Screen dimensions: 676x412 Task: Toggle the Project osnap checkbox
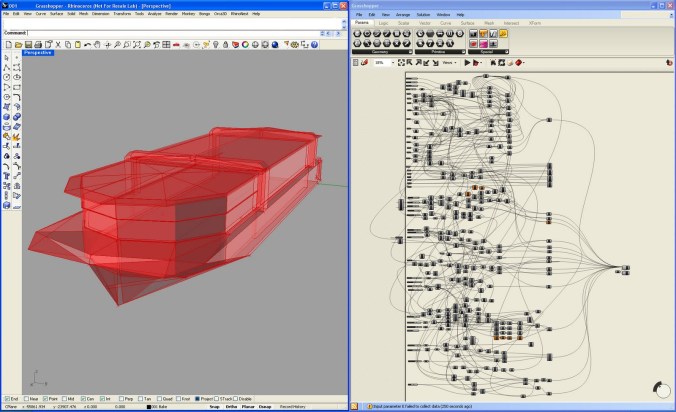click(198, 397)
